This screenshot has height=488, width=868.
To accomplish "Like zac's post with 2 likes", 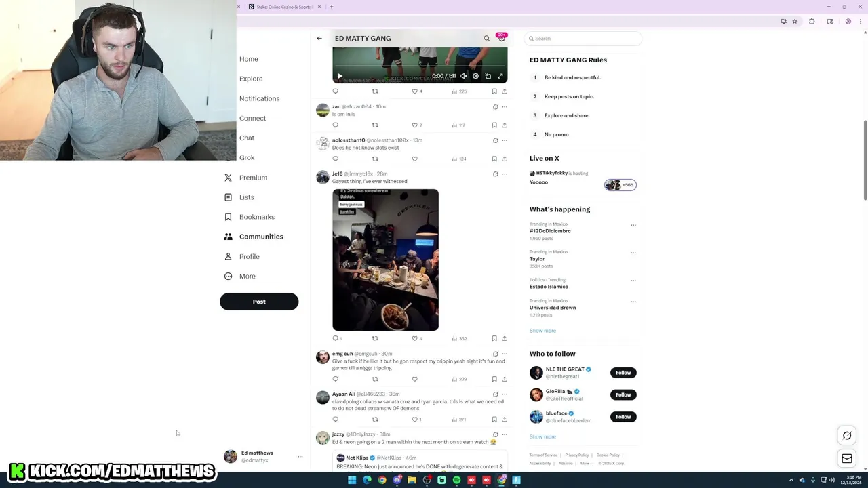I will tap(417, 125).
